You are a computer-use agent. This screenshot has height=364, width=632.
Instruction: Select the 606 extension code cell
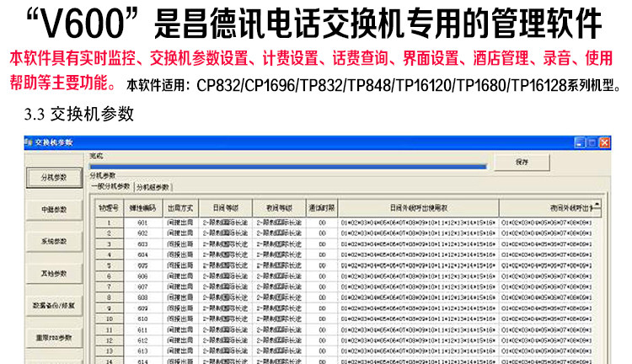click(x=142, y=276)
